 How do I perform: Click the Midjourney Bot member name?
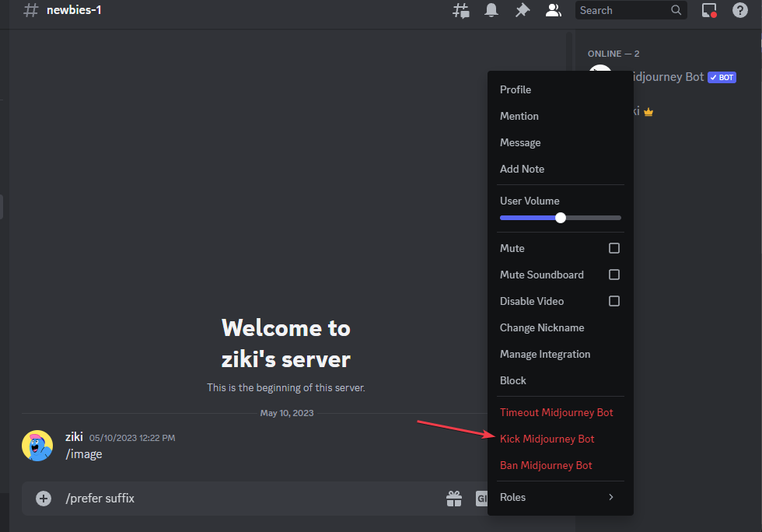click(666, 77)
